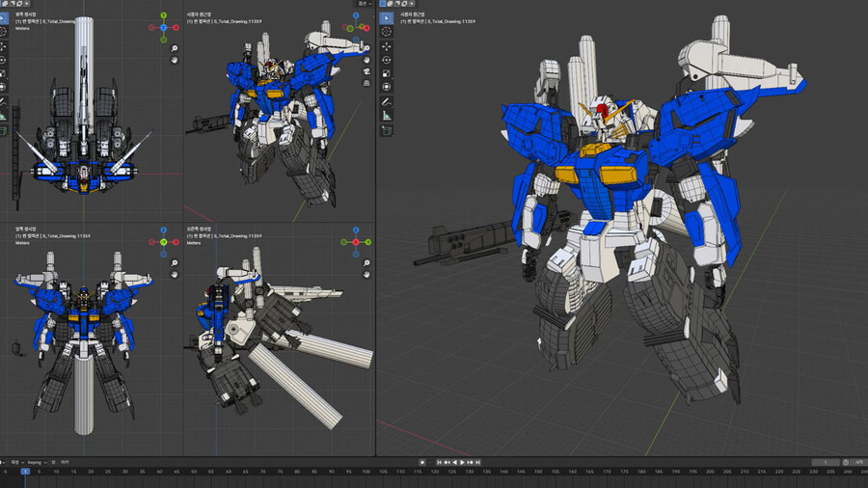This screenshot has width=868, height=488.
Task: Click zoom magnifier in bottom-left front viewport
Action: [175, 263]
